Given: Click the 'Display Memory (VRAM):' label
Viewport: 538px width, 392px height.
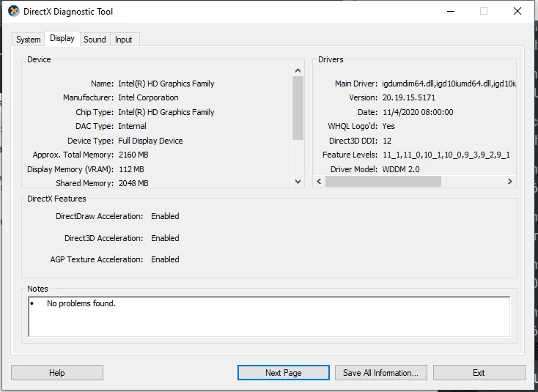Looking at the screenshot, I should coord(70,169).
